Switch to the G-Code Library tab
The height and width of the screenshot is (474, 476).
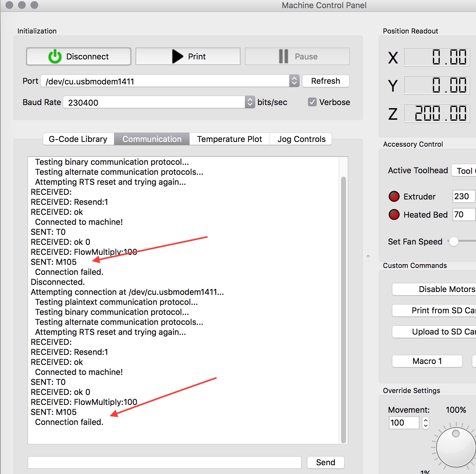point(78,139)
